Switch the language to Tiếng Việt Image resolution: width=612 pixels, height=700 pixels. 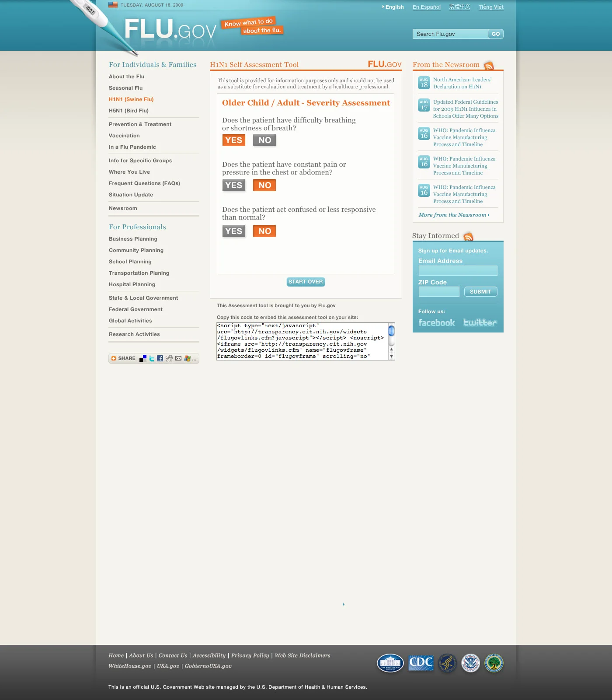point(491,7)
